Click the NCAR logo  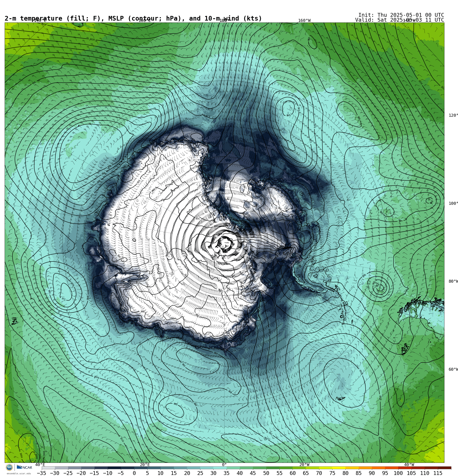coord(24,467)
